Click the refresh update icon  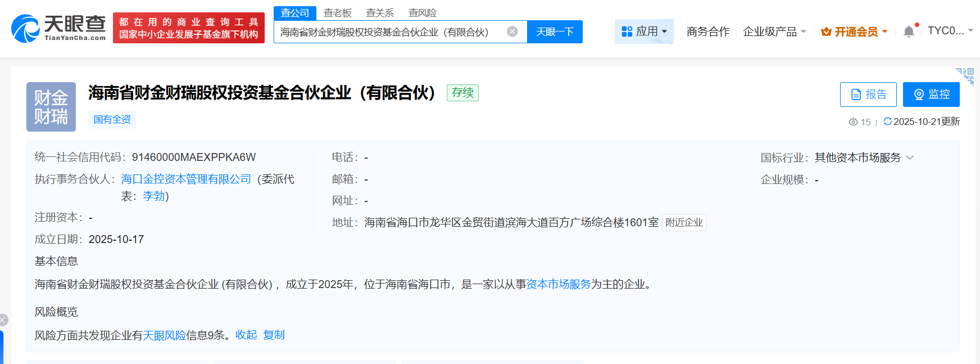point(887,122)
